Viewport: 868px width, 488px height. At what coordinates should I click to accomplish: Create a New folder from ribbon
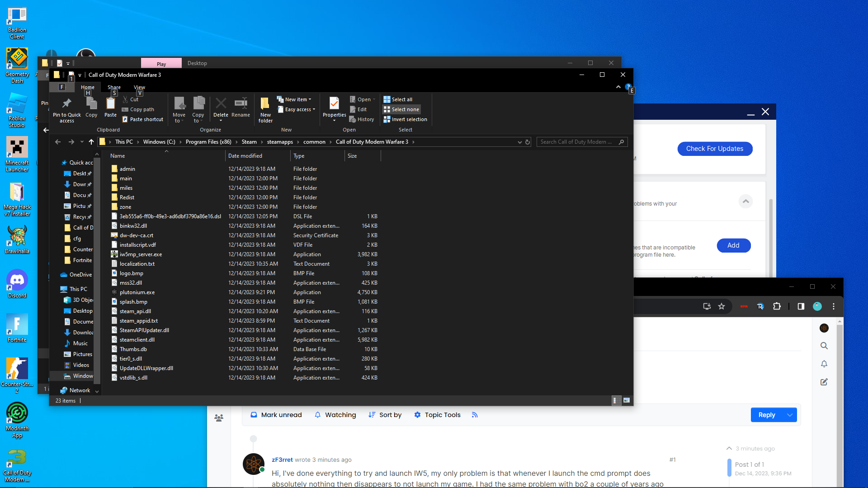265,110
